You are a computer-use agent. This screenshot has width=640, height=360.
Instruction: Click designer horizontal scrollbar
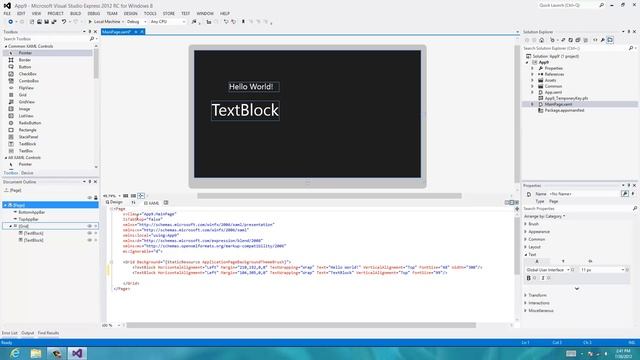(x=329, y=196)
